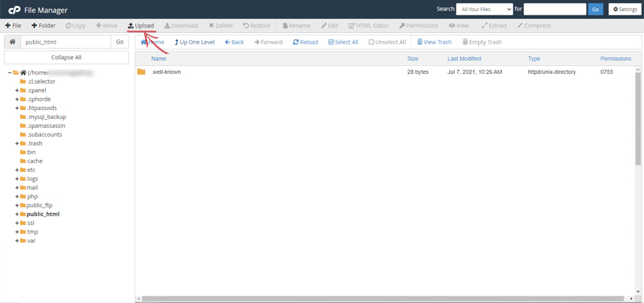Screen dimensions: 644x303
Task: Focus the search text field
Action: click(555, 9)
